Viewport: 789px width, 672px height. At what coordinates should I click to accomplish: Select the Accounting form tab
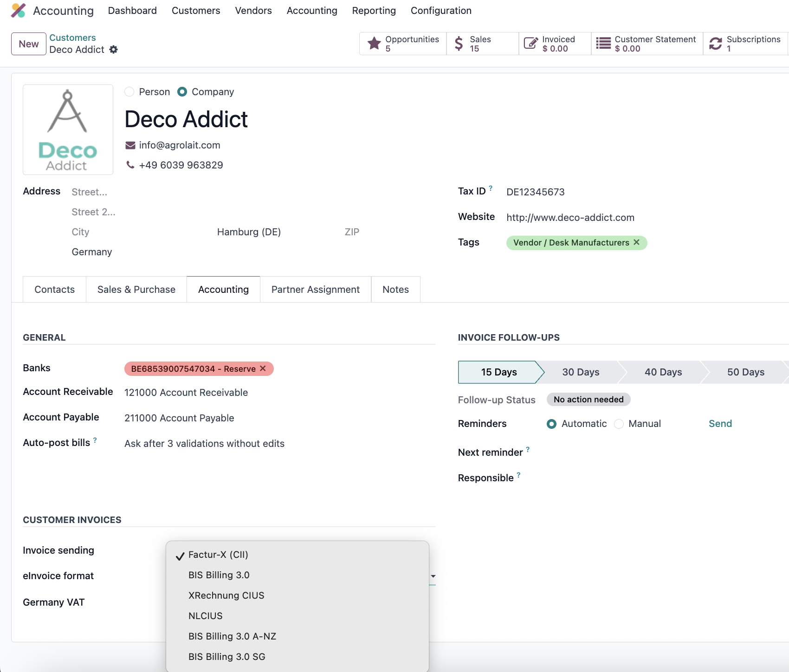[223, 290]
